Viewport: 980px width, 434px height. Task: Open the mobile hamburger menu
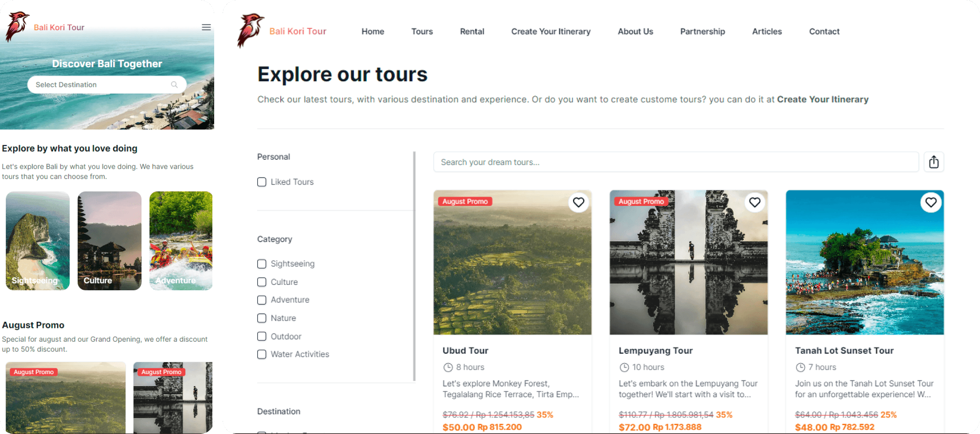pos(206,28)
